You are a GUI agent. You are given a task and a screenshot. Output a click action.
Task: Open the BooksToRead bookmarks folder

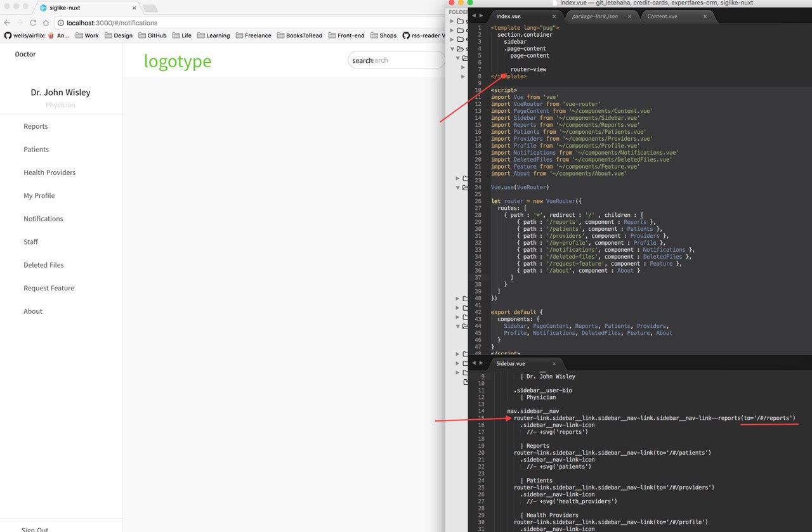[x=299, y=36]
